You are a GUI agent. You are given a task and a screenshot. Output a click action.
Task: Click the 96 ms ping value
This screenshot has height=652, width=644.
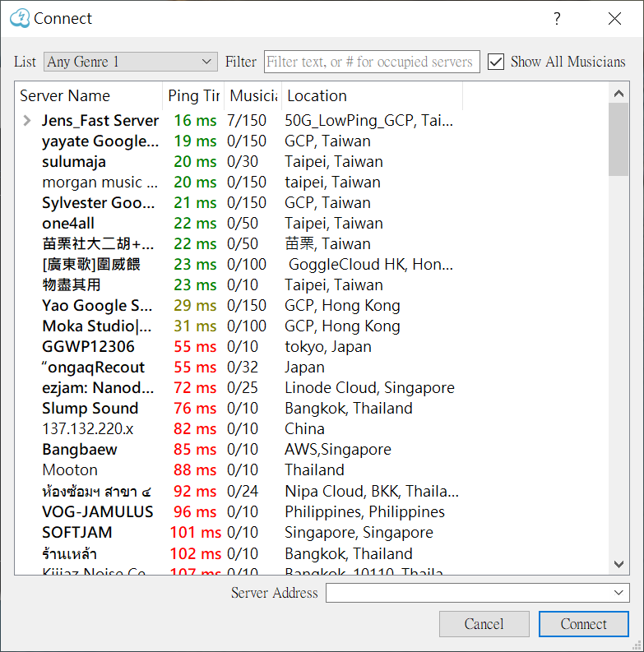point(195,512)
